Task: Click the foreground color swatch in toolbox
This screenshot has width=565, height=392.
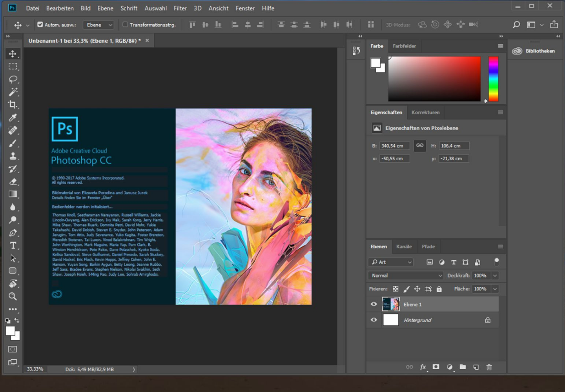Action: tap(10, 331)
